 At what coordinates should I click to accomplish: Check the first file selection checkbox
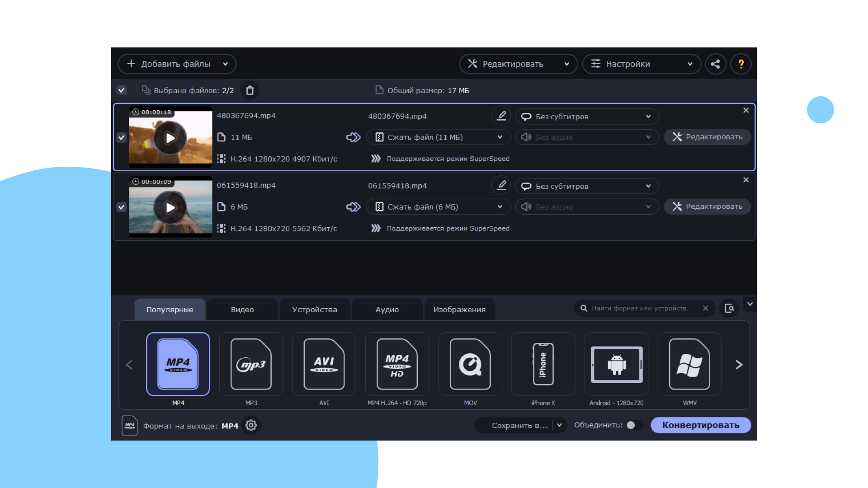[122, 137]
